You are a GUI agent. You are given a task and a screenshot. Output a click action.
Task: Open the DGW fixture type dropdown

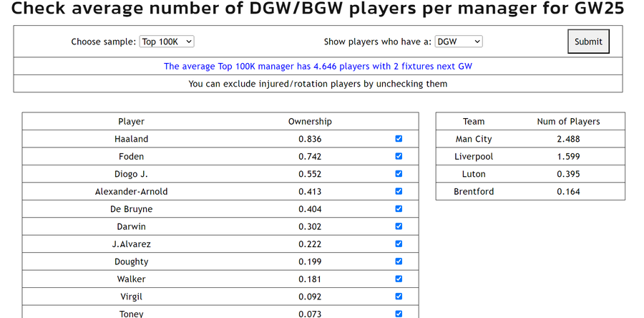(x=458, y=42)
